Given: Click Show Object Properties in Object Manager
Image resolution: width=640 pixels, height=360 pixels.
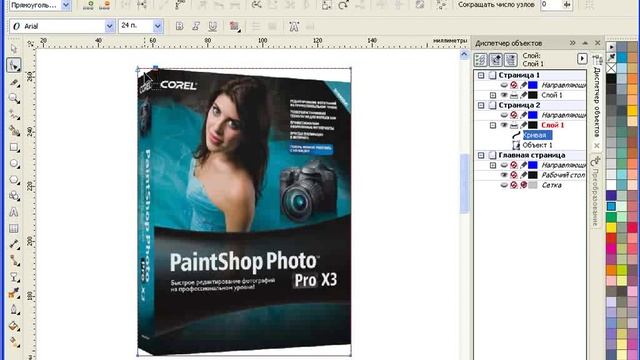Looking at the screenshot, I should [481, 60].
